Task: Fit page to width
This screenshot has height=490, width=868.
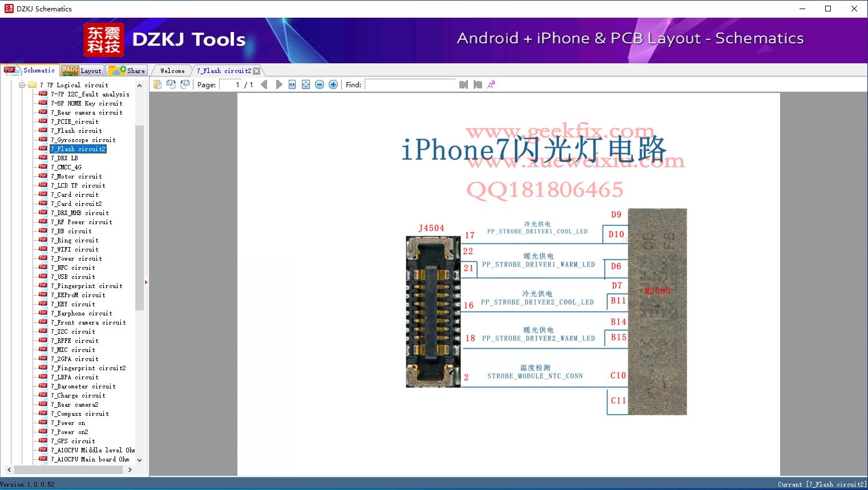Action: pyautogui.click(x=292, y=84)
